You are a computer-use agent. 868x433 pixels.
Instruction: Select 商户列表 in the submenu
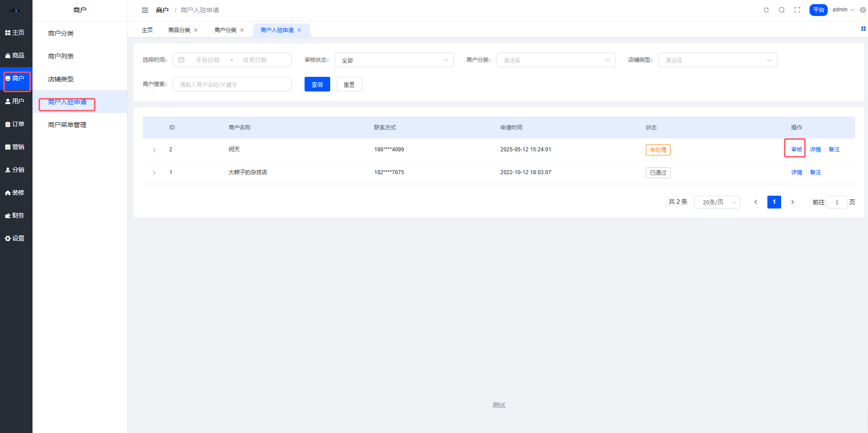point(61,56)
